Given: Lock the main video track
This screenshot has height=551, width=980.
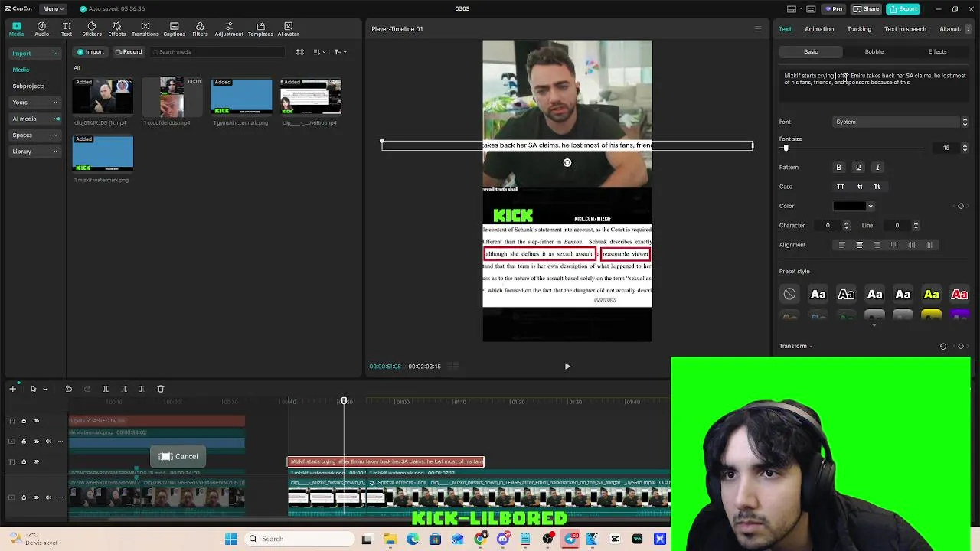Looking at the screenshot, I should 24,497.
